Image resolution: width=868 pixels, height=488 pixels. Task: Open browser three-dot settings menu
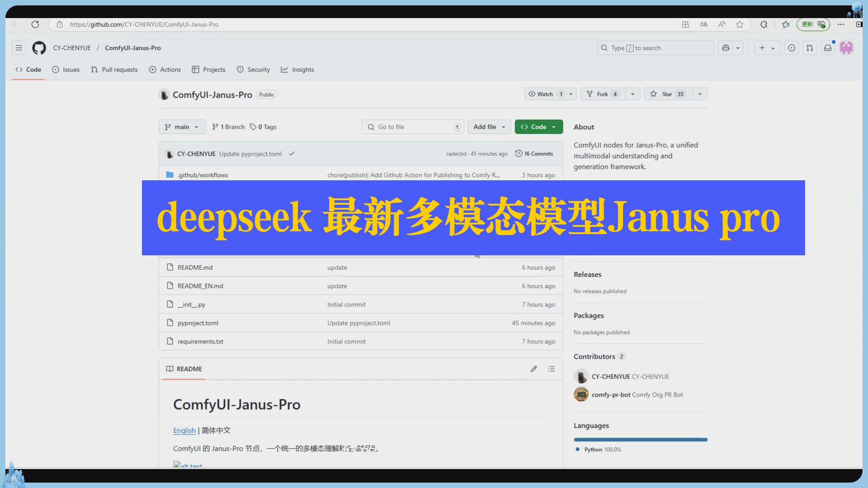(x=841, y=24)
